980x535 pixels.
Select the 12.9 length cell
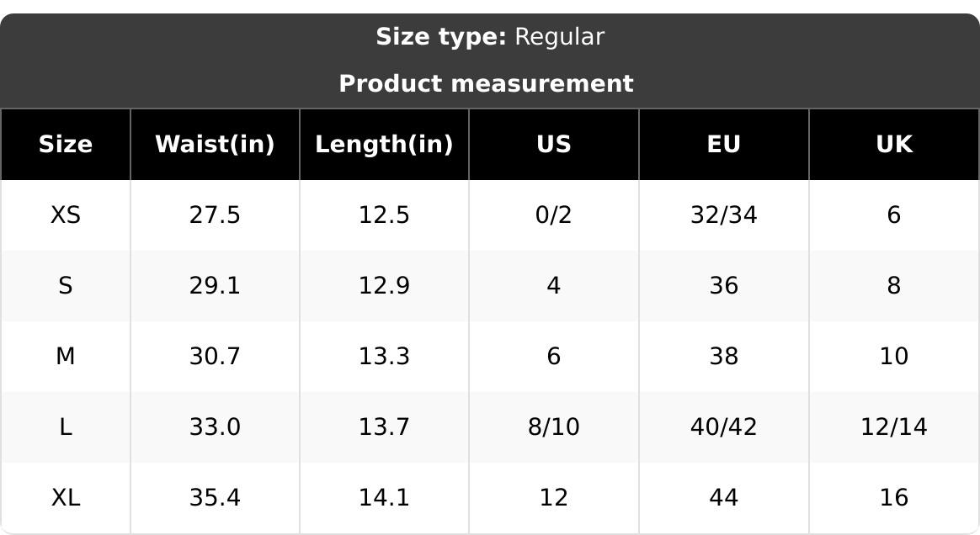coord(385,286)
